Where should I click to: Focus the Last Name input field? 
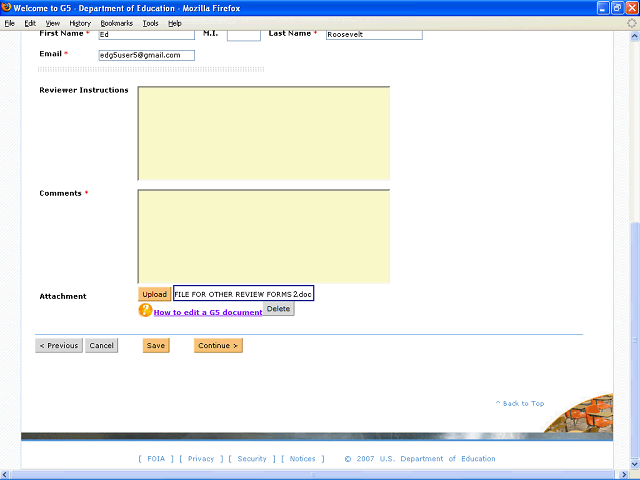coord(374,35)
